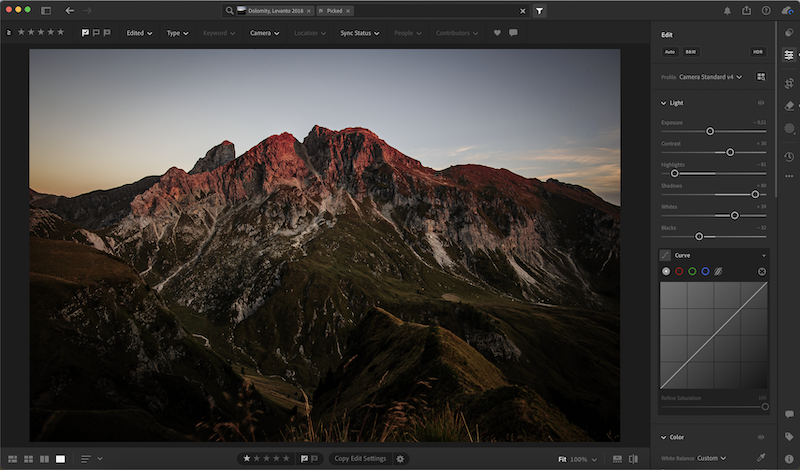Image resolution: width=800 pixels, height=470 pixels.
Task: Open the three-dot more options menu
Action: click(x=789, y=176)
